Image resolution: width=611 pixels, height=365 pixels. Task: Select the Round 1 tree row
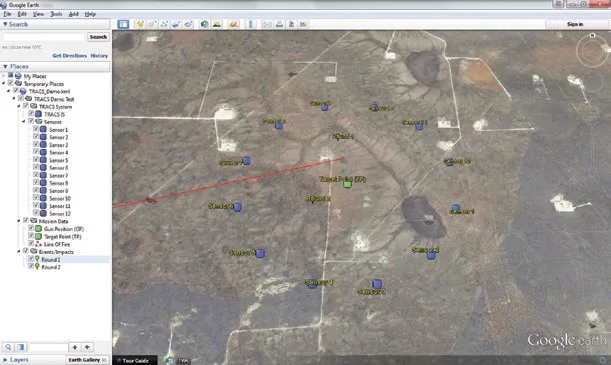point(51,259)
